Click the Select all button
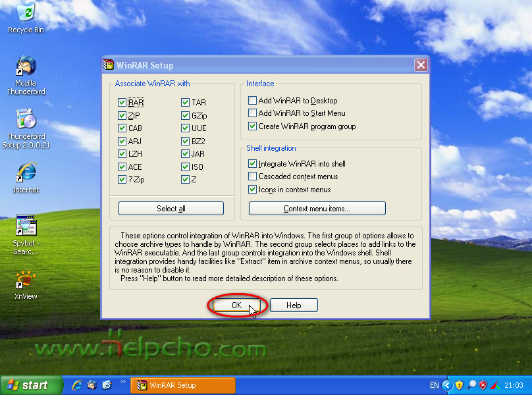 pyautogui.click(x=171, y=208)
